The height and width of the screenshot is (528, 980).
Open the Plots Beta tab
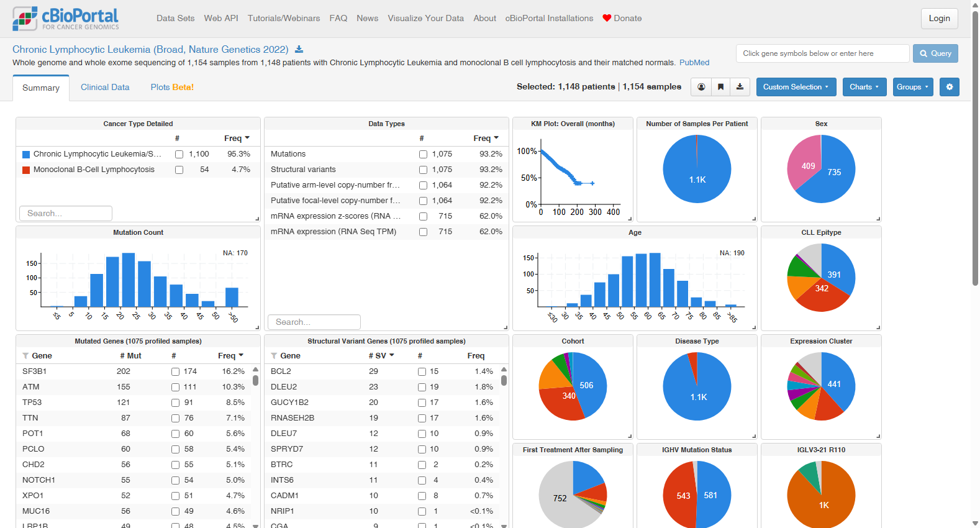point(172,88)
